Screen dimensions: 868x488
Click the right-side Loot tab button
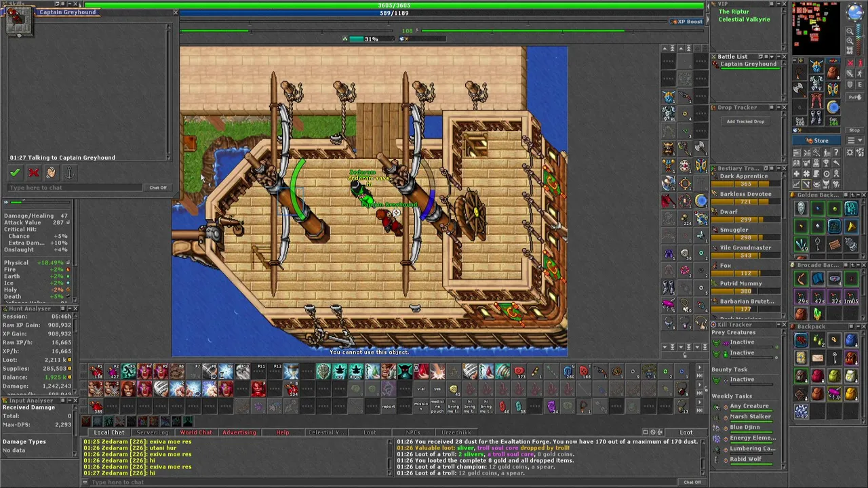point(686,432)
